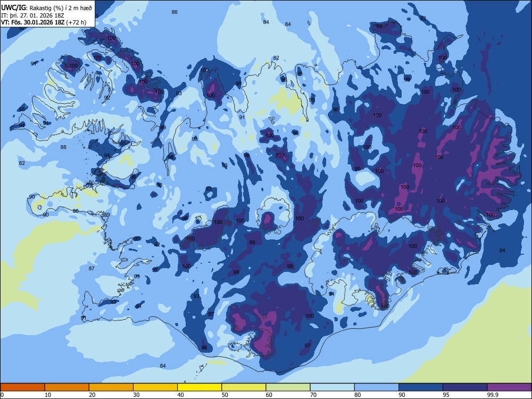Click the legend tick label '50'
The width and height of the screenshot is (532, 399).
pyautogui.click(x=225, y=395)
